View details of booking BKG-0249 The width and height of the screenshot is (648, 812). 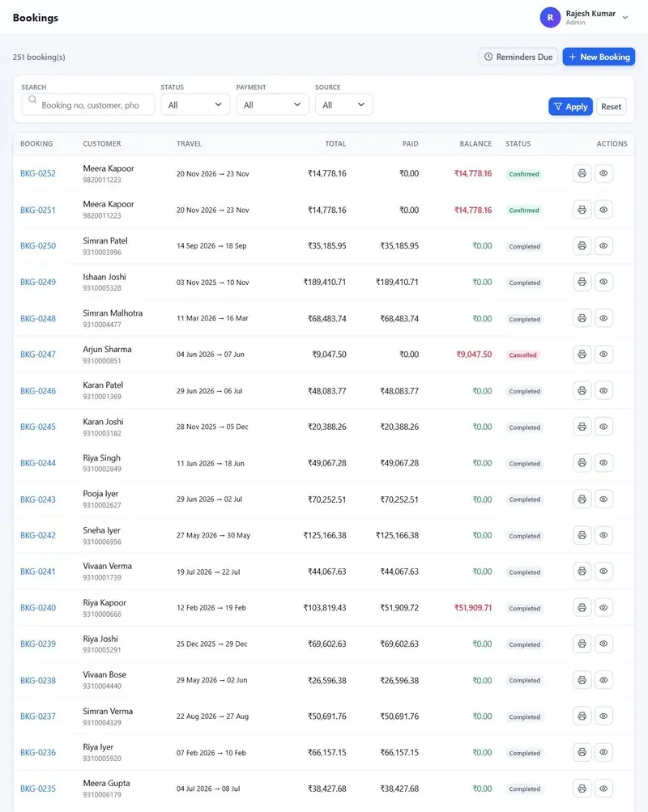pyautogui.click(x=603, y=282)
